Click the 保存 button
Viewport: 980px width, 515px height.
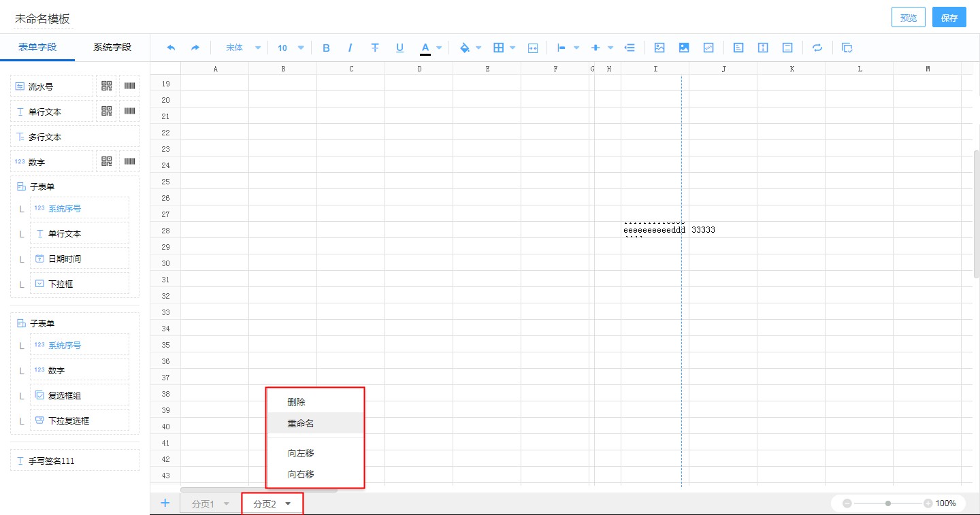tap(949, 18)
